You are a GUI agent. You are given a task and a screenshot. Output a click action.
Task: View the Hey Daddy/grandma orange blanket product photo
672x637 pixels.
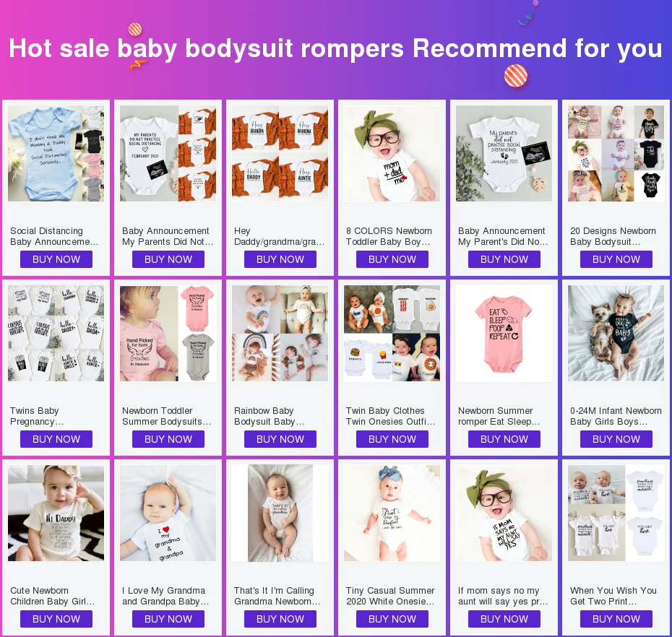pos(280,153)
